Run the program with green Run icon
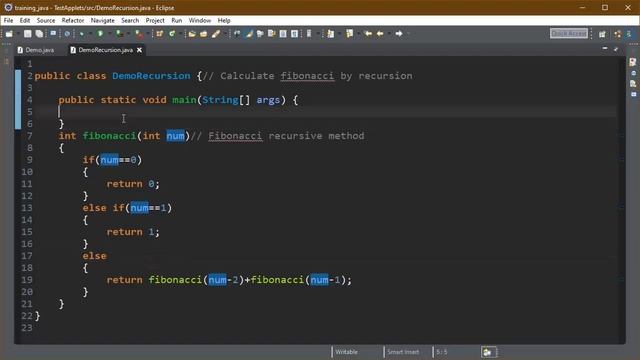The height and width of the screenshot is (360, 640). [100, 33]
